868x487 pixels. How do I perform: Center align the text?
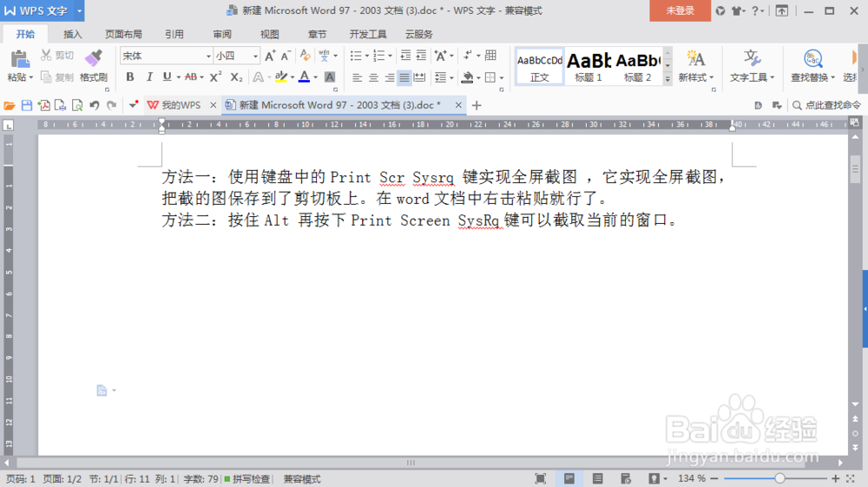tap(373, 77)
